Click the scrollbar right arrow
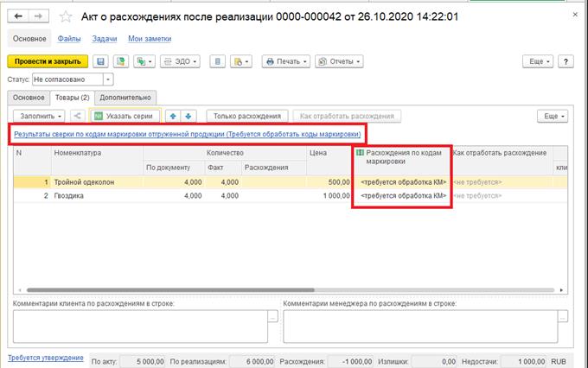The width and height of the screenshot is (588, 368). coord(561,290)
